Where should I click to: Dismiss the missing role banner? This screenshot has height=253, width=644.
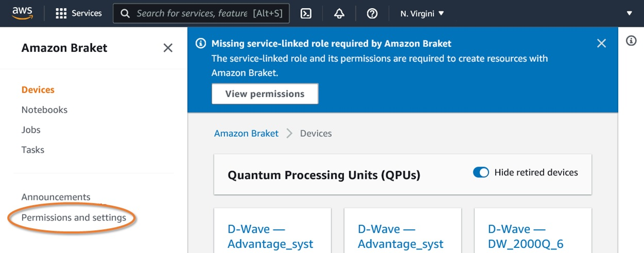[x=601, y=44]
